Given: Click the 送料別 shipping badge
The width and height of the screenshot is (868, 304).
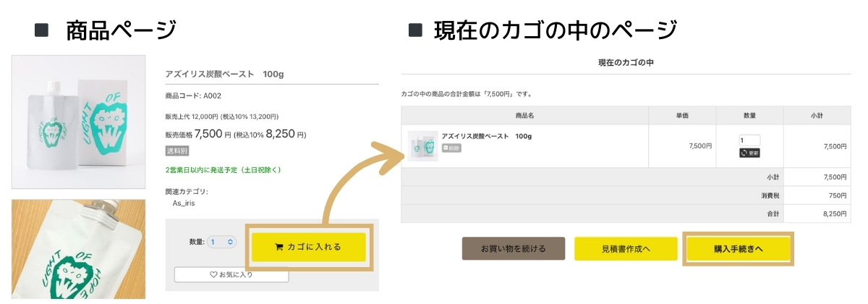Looking at the screenshot, I should click(177, 151).
